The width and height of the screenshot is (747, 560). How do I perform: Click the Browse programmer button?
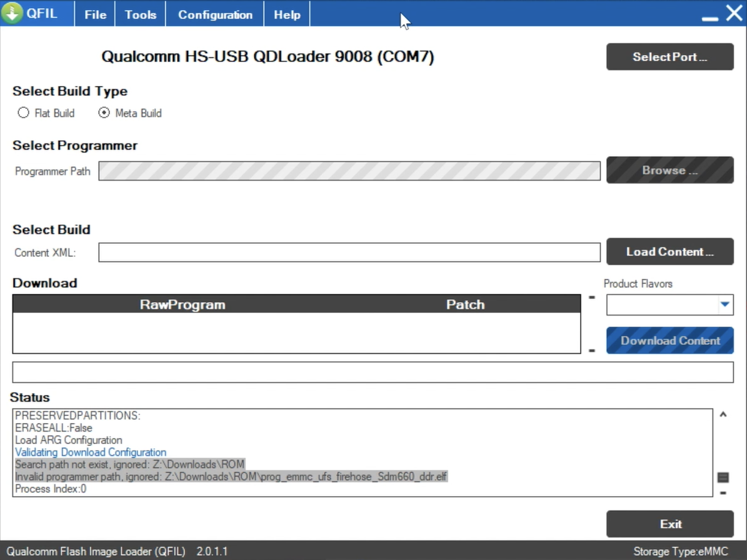[x=670, y=170]
